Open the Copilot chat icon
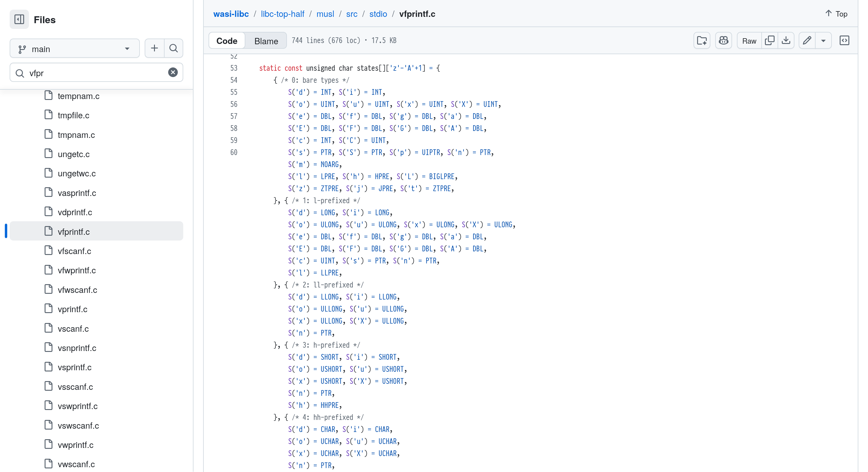This screenshot has width=868, height=472. [x=723, y=41]
